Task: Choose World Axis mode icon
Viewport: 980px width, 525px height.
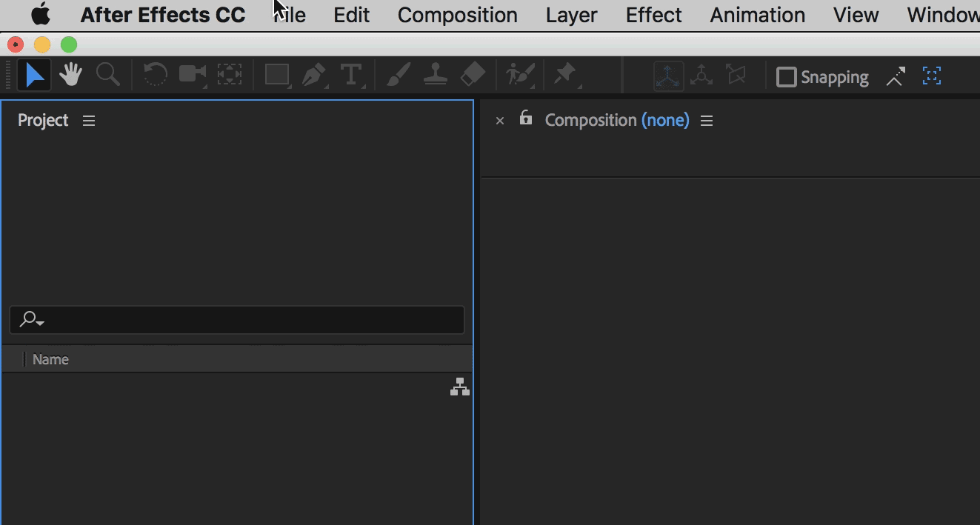Action: pos(701,76)
